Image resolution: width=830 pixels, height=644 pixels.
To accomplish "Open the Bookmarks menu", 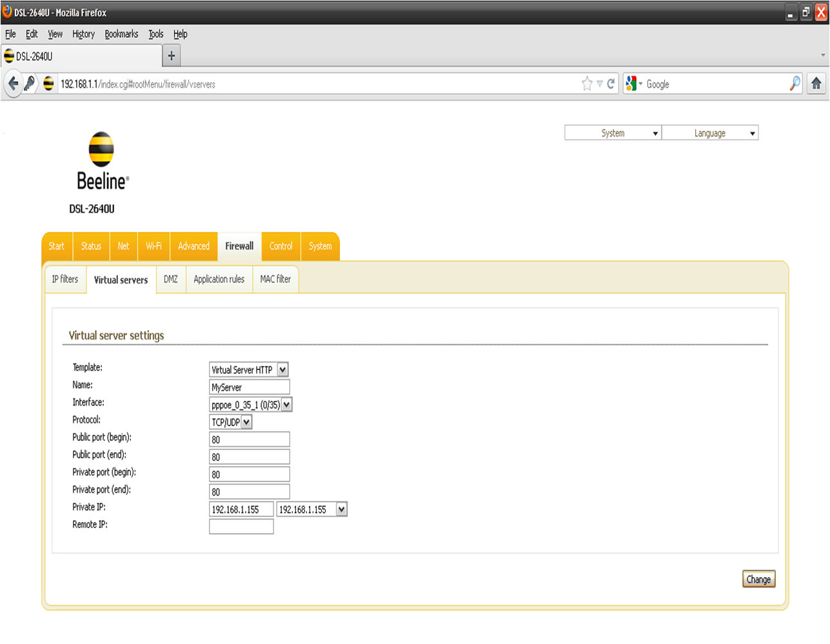I will click(x=121, y=34).
